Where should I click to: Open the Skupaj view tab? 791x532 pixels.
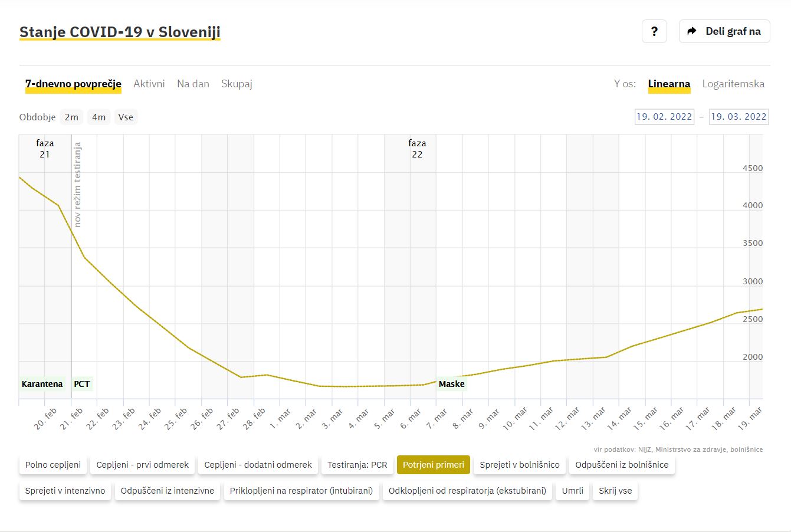coord(237,84)
